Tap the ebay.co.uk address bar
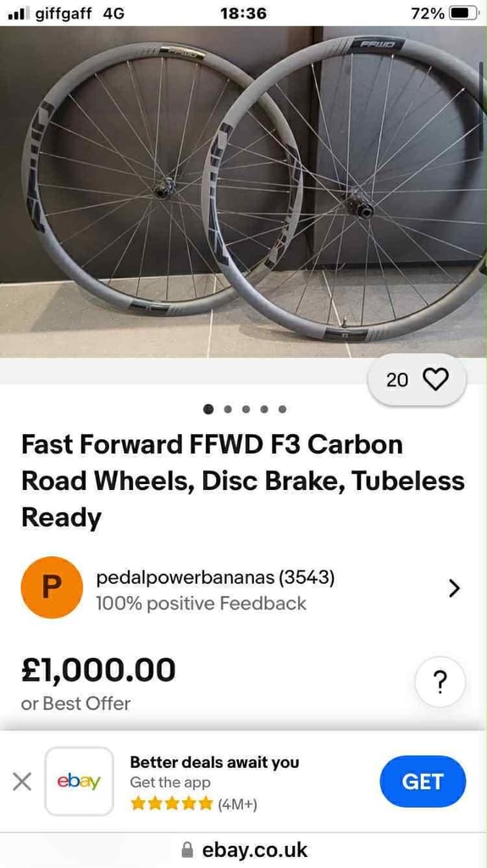 244,849
